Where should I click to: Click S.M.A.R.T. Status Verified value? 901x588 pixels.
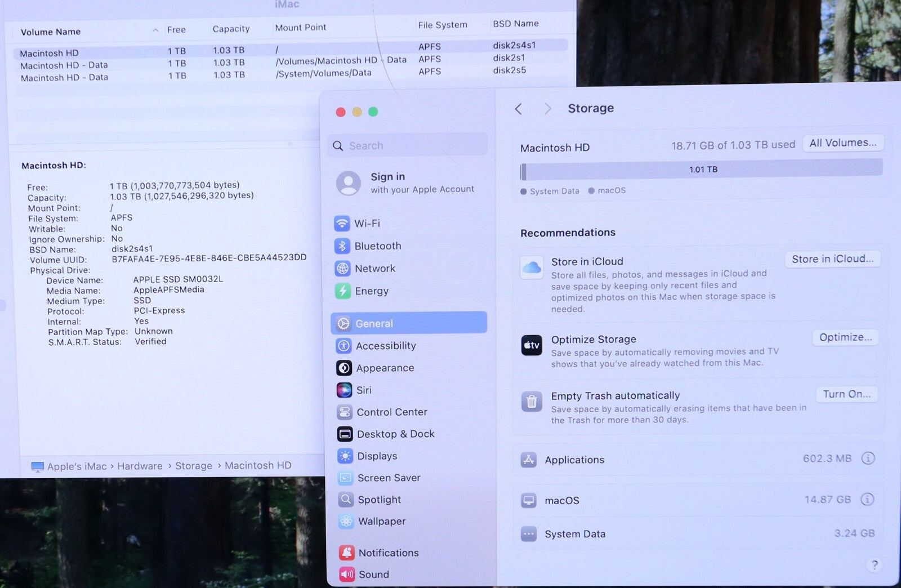coord(150,341)
